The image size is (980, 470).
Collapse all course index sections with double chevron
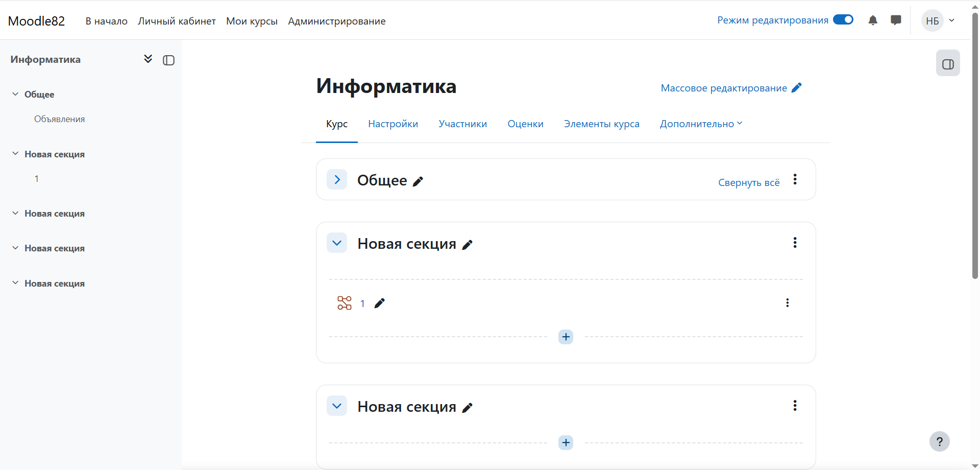click(148, 59)
